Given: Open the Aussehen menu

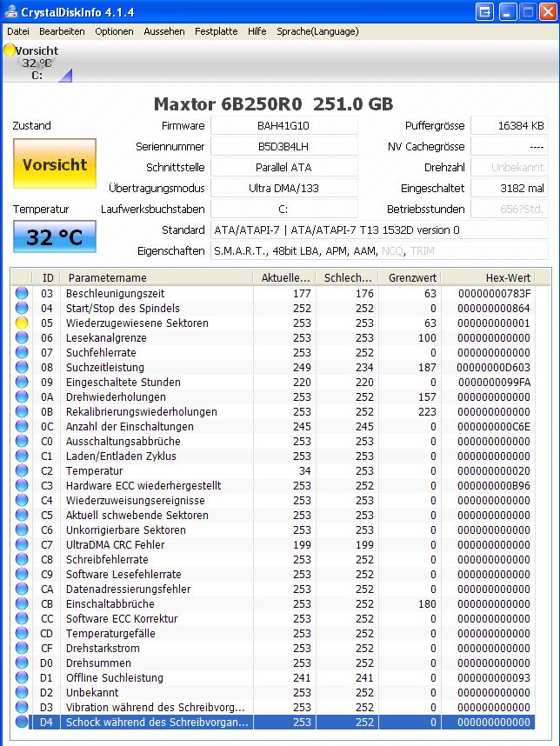Looking at the screenshot, I should pos(164,31).
